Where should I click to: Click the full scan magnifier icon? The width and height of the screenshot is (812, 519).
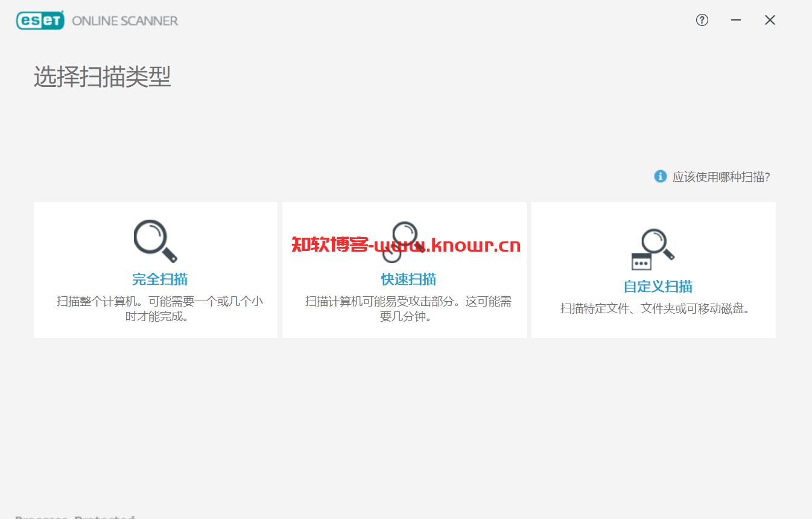pyautogui.click(x=156, y=241)
